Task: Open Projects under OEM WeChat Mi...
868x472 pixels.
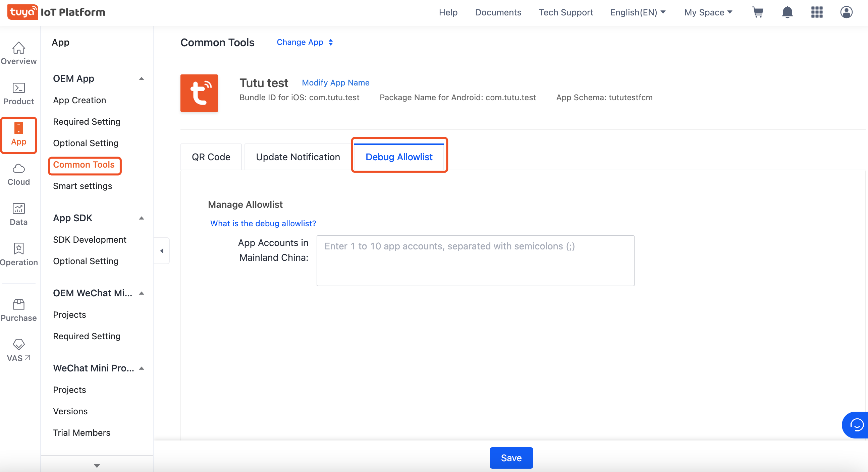Action: pyautogui.click(x=69, y=315)
